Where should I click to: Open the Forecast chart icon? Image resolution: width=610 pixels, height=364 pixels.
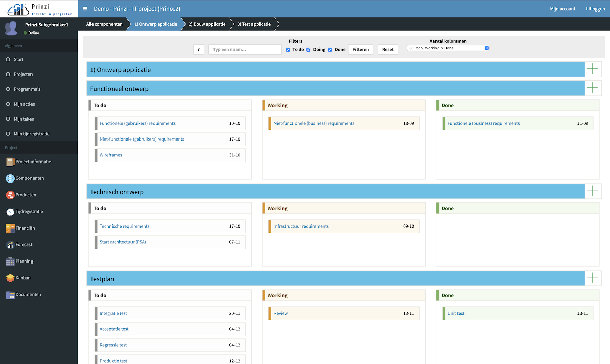pyautogui.click(x=10, y=245)
